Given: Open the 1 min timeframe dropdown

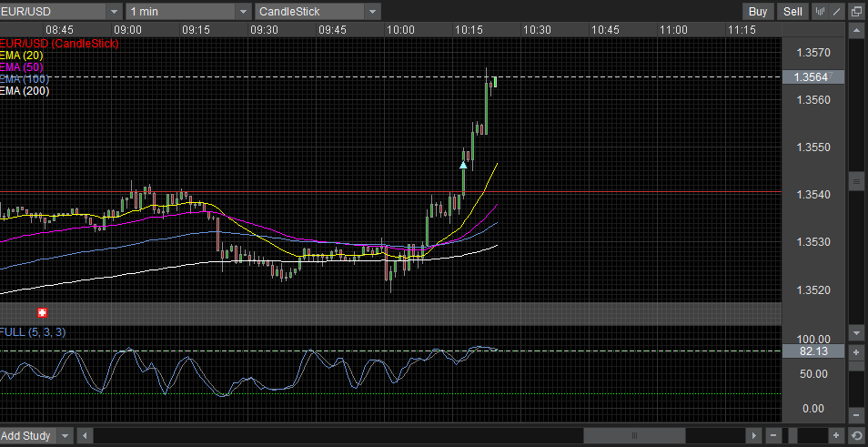Looking at the screenshot, I should pos(244,11).
